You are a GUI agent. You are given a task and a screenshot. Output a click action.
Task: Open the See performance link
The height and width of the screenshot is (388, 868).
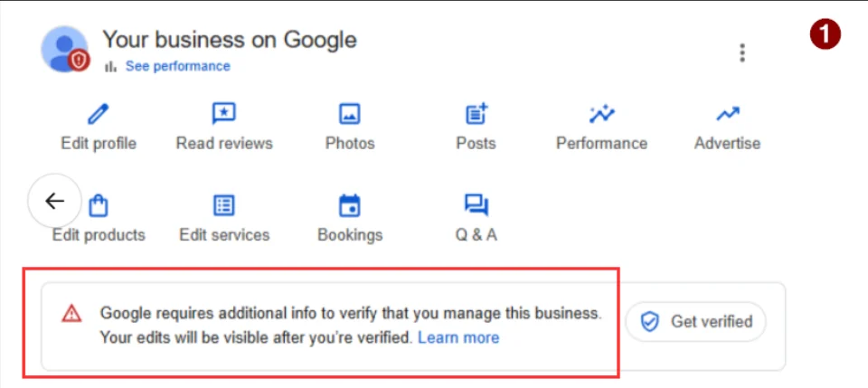click(x=177, y=66)
